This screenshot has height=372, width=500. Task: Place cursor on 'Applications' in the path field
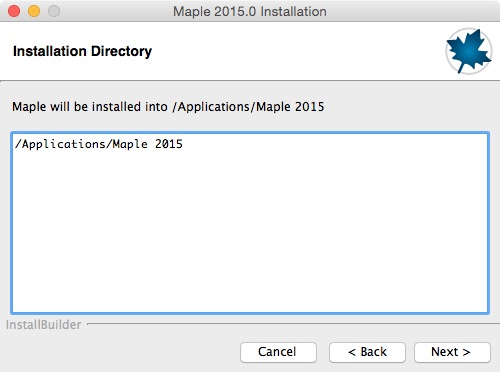(x=64, y=144)
